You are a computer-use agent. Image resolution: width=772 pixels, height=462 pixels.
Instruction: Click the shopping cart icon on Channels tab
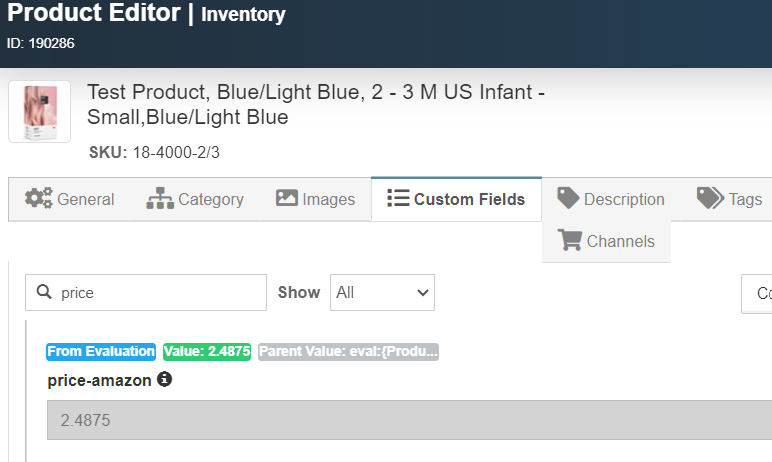[x=570, y=240]
